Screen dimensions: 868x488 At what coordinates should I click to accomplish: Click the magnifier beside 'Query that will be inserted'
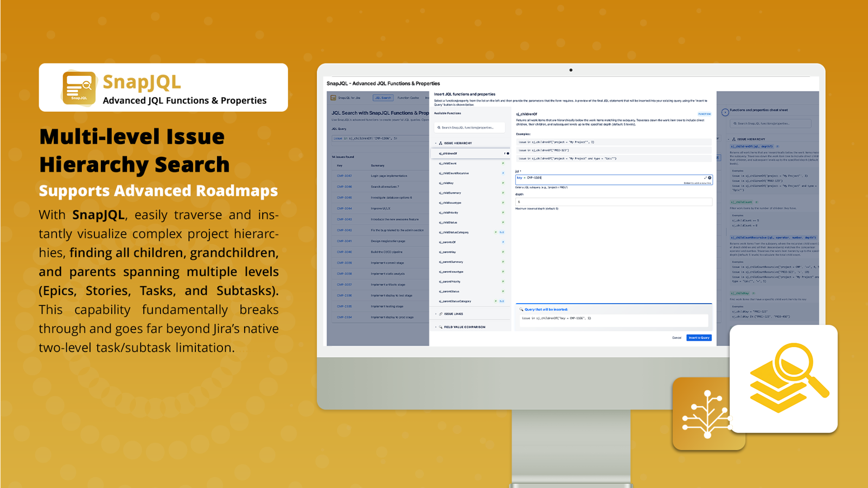point(520,309)
